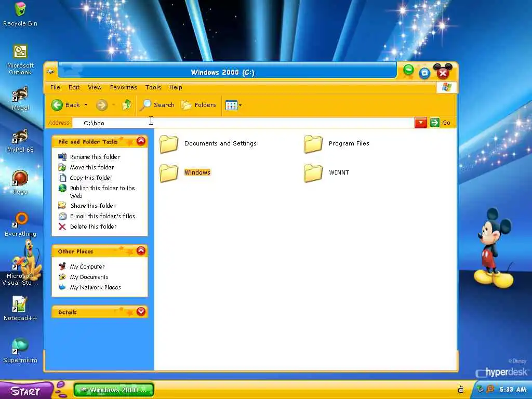
Task: Click the red X Delete icon
Action: click(x=62, y=227)
